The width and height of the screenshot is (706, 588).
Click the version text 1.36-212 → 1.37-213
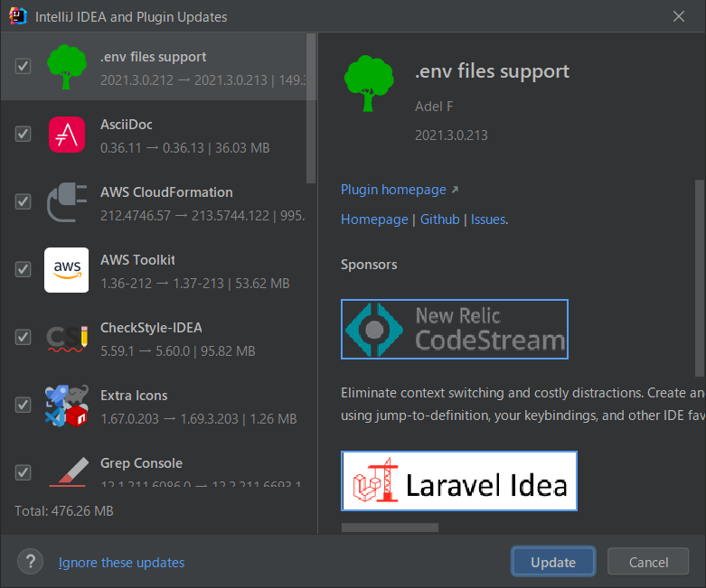tap(162, 284)
